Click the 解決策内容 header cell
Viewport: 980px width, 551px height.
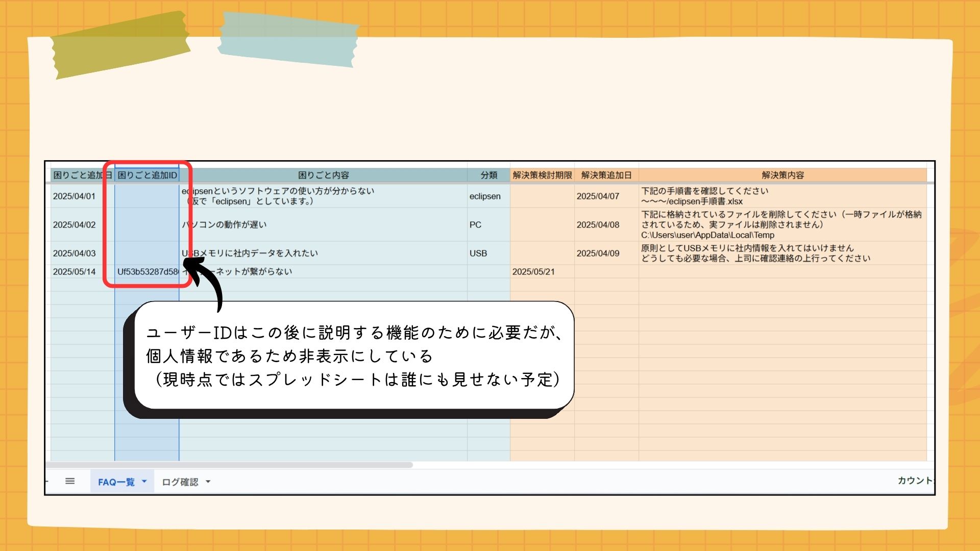[782, 175]
